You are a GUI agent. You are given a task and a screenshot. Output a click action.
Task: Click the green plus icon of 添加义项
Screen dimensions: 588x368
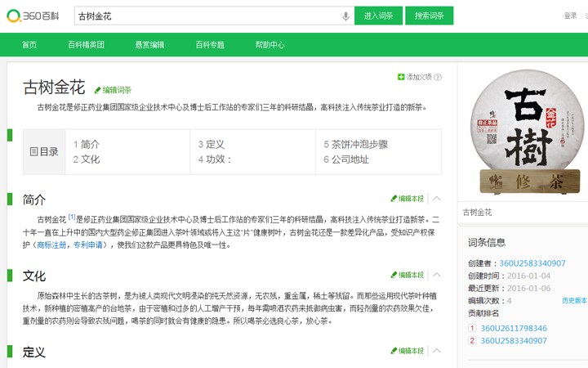pyautogui.click(x=401, y=77)
